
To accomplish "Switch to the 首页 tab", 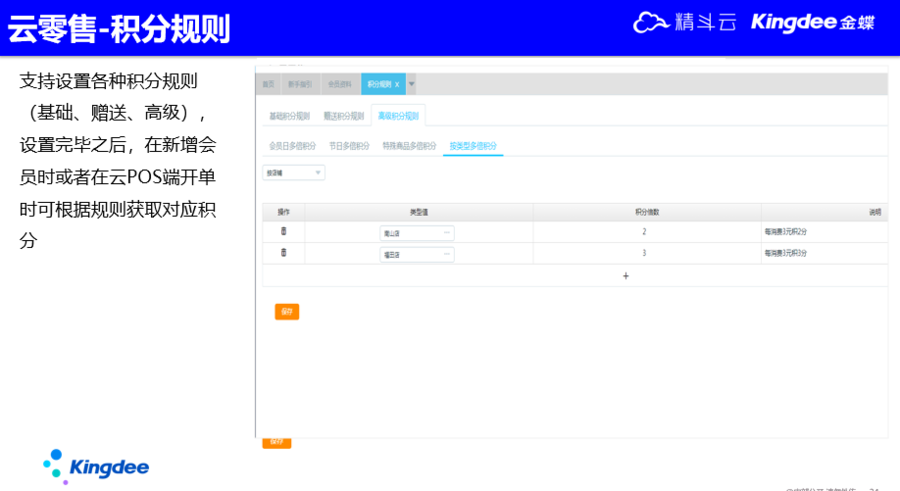I will tap(268, 84).
